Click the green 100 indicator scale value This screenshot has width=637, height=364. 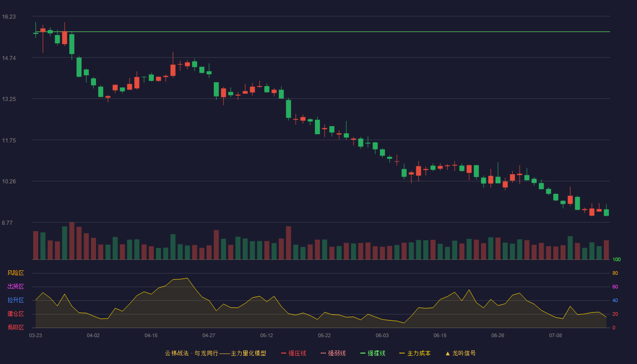click(617, 260)
